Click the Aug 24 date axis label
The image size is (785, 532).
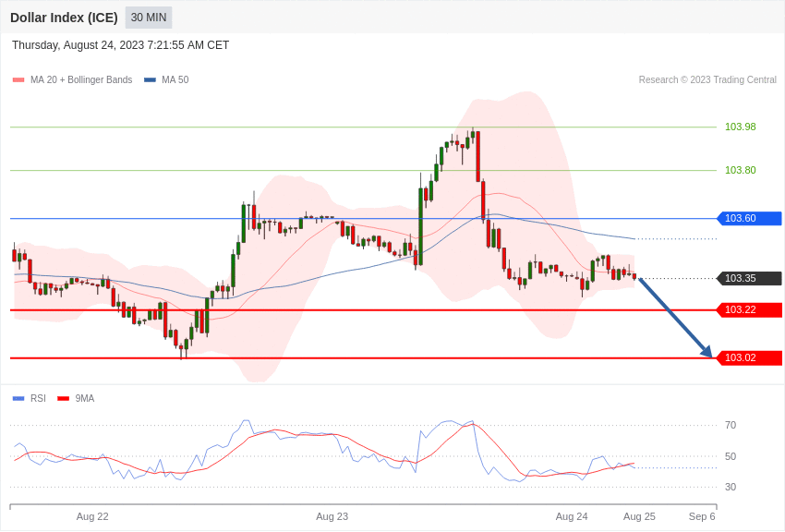tap(572, 516)
